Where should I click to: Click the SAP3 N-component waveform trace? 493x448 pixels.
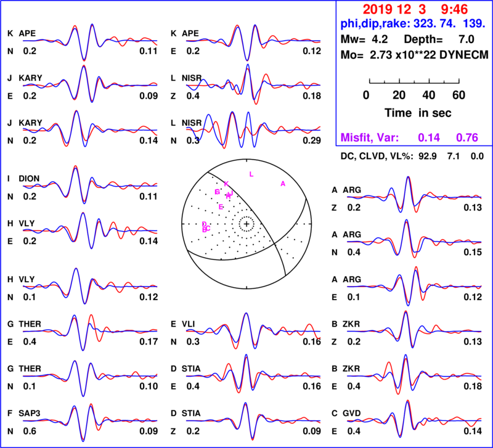click(90, 422)
